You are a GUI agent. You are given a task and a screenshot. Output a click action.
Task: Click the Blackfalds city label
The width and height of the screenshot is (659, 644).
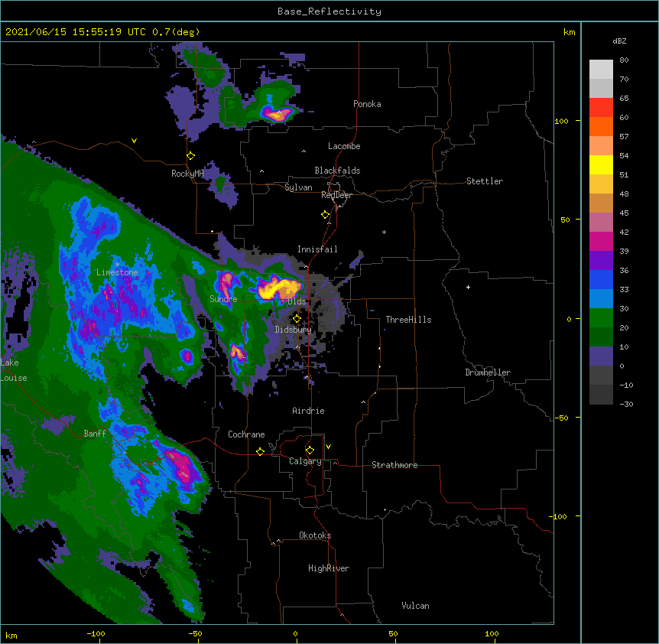pyautogui.click(x=337, y=171)
